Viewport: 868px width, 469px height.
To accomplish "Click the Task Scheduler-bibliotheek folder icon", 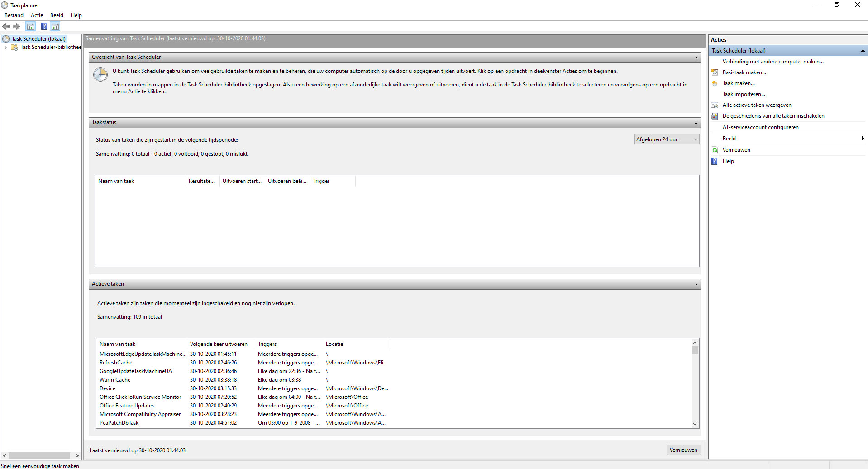I will coord(14,47).
